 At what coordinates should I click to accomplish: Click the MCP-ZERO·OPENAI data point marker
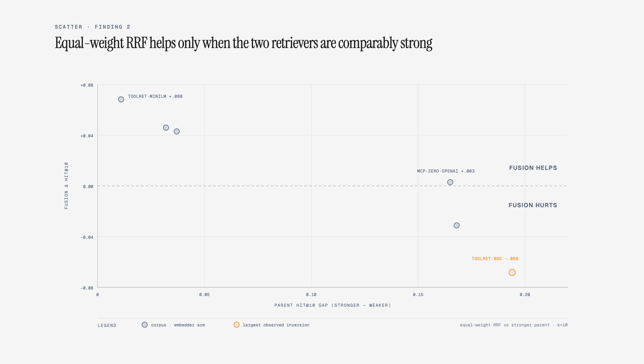tap(450, 182)
